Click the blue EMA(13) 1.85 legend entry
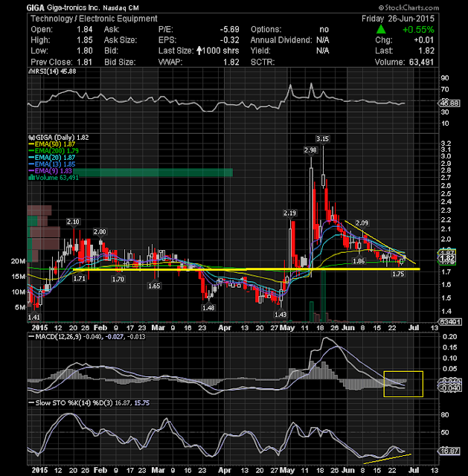Image resolution: width=468 pixels, height=476 pixels. 51,164
